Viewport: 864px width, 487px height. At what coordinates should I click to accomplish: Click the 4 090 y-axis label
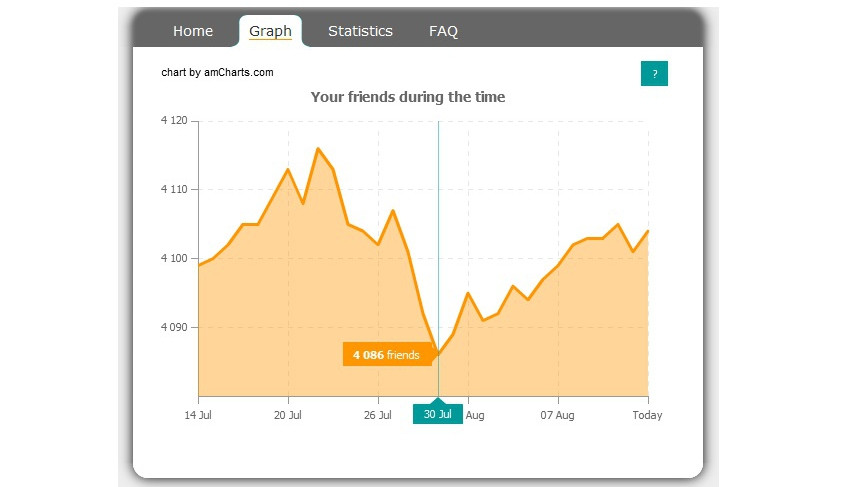(174, 327)
